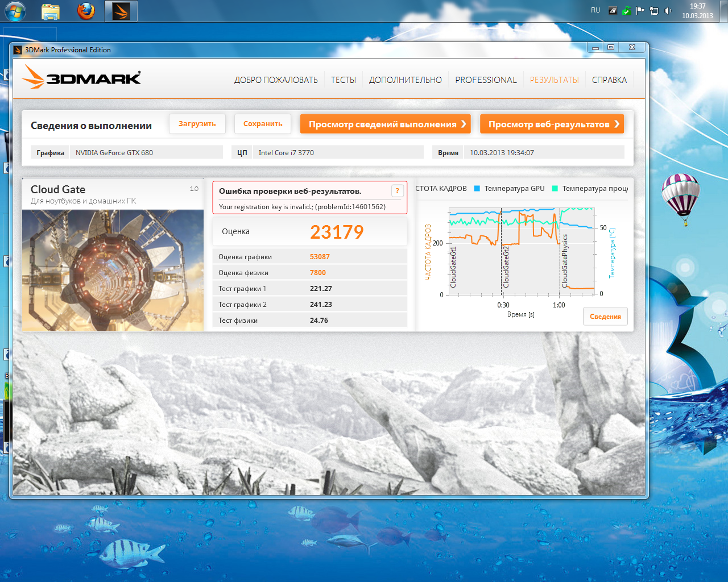The width and height of the screenshot is (728, 582).
Task: Click the 3DMark logo in header
Action: click(x=81, y=77)
